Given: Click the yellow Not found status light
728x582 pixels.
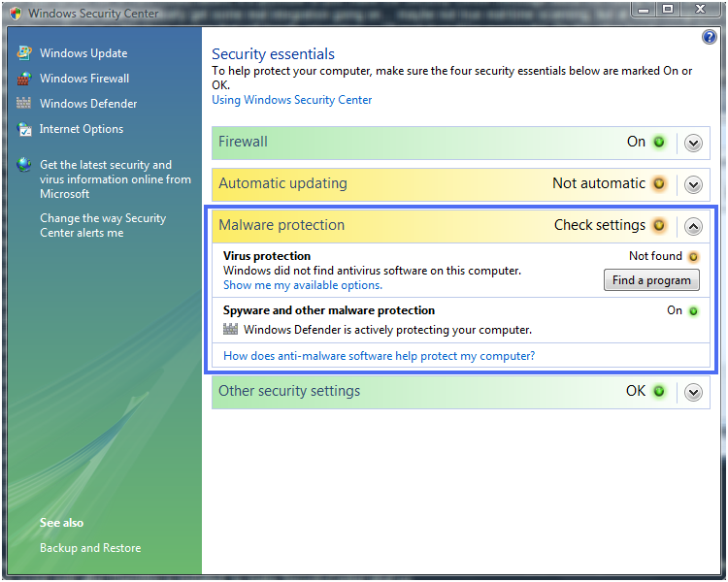Looking at the screenshot, I should point(693,257).
